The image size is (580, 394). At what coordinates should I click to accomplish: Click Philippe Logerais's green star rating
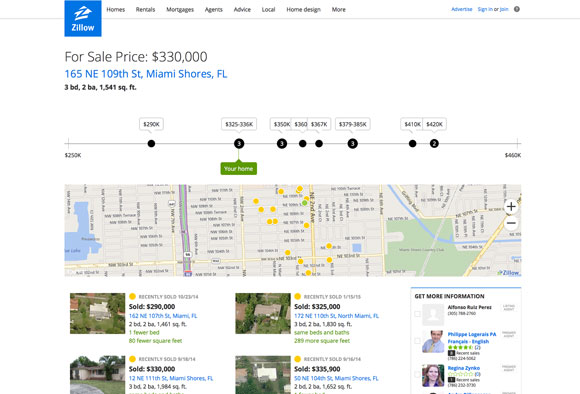click(x=460, y=347)
